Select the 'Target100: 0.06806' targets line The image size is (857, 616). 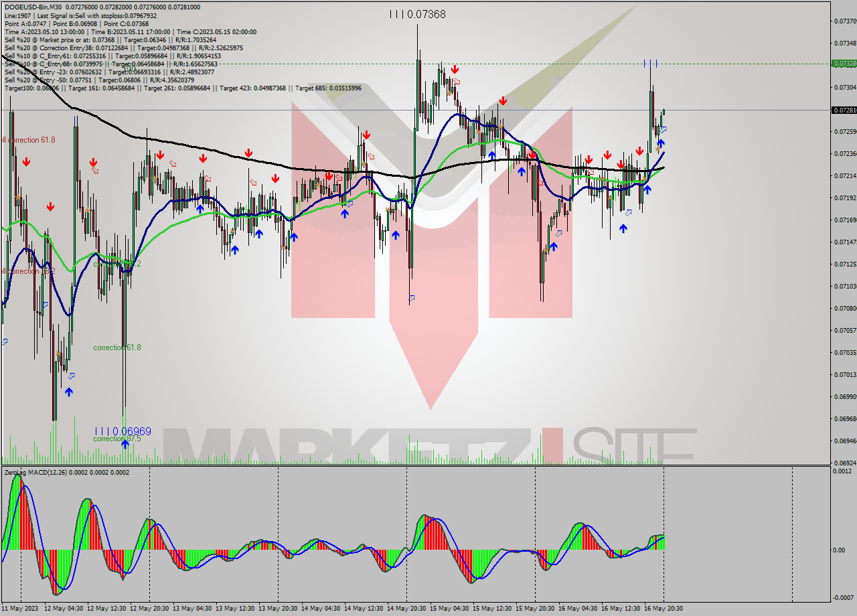click(183, 88)
